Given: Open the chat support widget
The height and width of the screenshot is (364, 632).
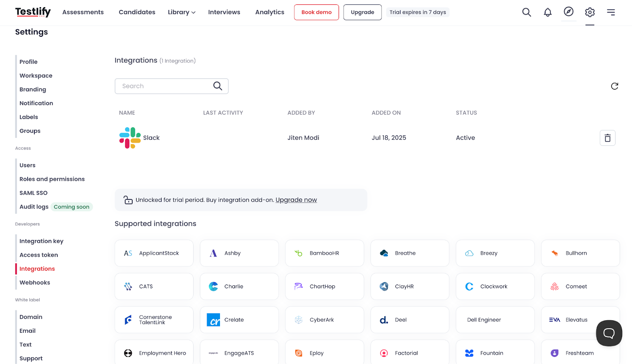Looking at the screenshot, I should coord(609,333).
